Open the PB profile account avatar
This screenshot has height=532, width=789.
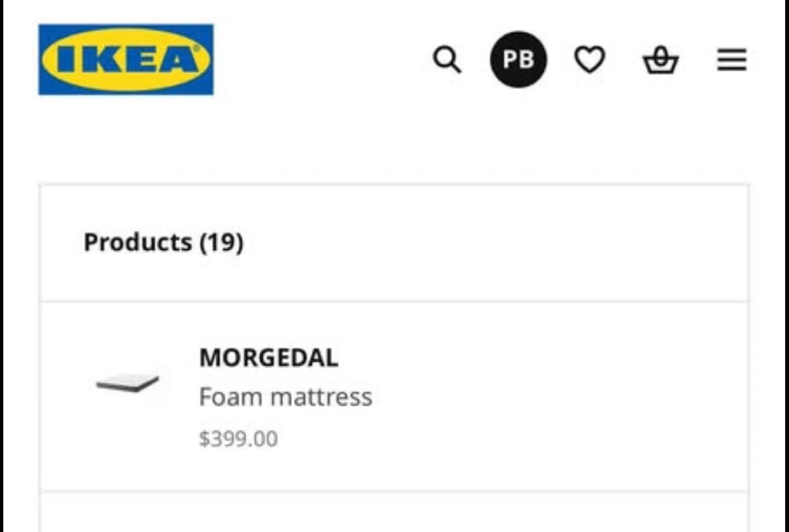[518, 59]
